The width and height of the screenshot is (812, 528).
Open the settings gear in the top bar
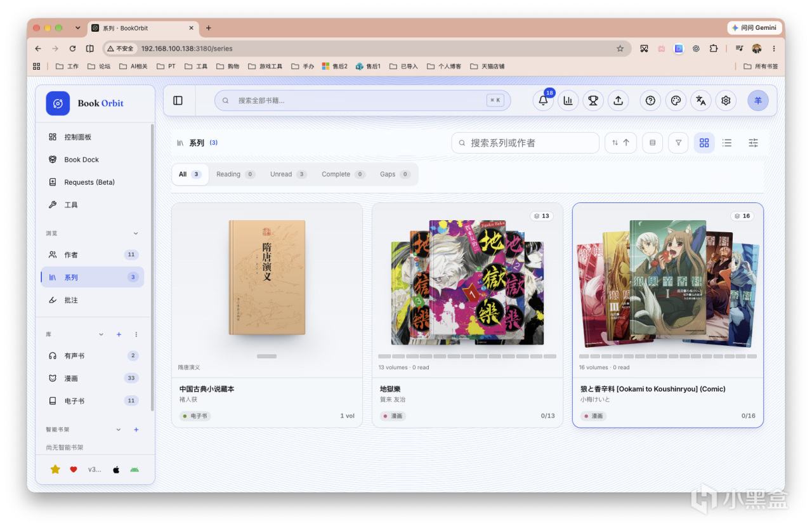726,100
